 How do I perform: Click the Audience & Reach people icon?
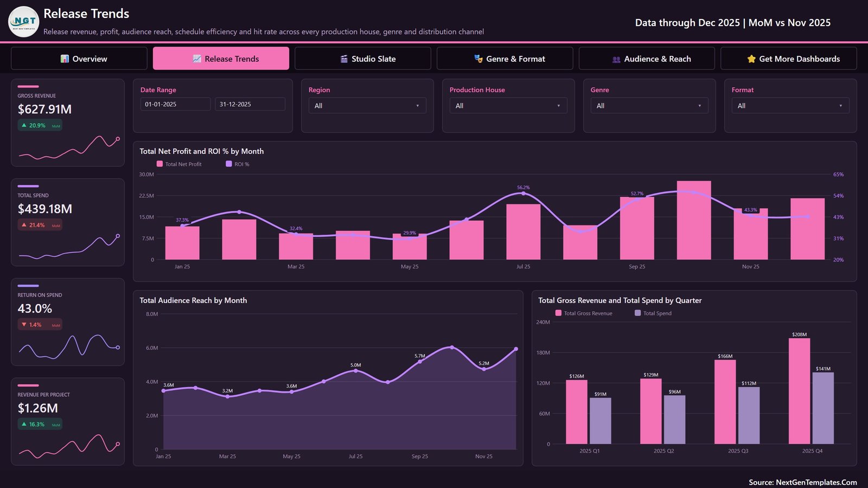pos(616,59)
